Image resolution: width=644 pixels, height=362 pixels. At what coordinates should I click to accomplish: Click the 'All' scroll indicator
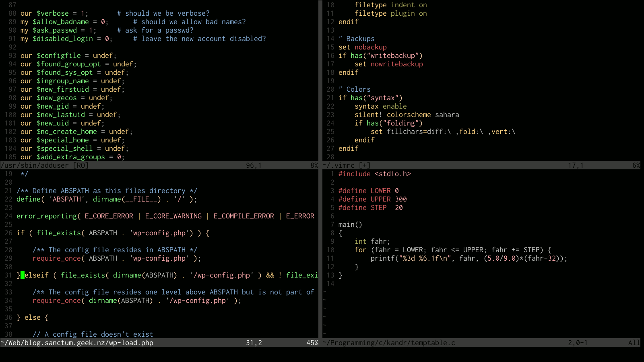click(634, 343)
